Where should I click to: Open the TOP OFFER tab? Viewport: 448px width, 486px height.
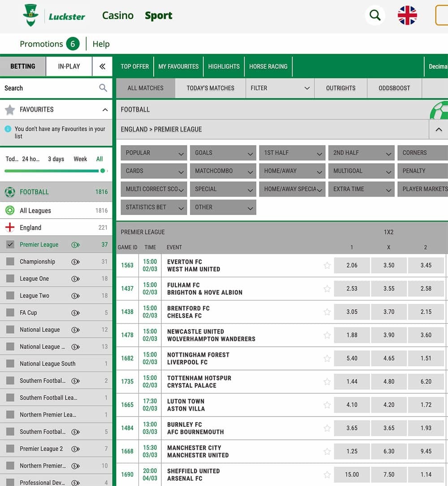pyautogui.click(x=134, y=66)
